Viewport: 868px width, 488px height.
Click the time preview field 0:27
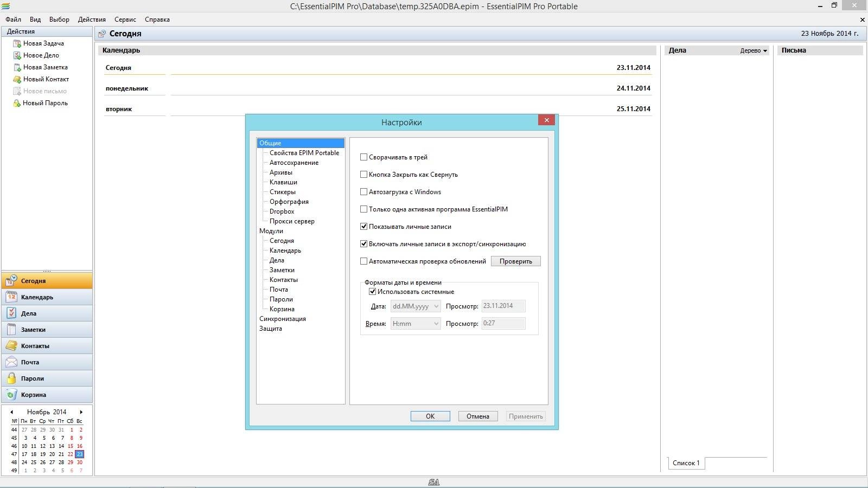coord(503,324)
